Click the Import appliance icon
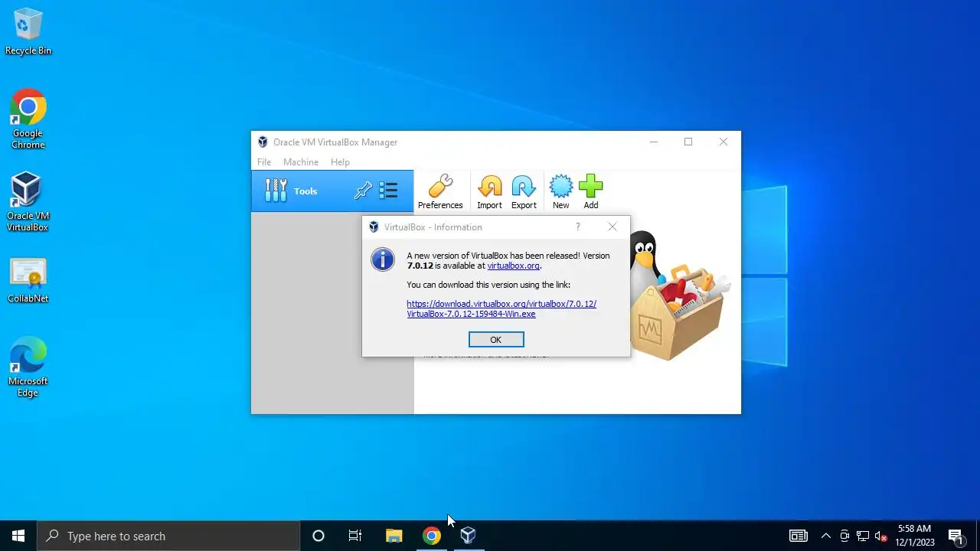This screenshot has width=980, height=551. 489,191
